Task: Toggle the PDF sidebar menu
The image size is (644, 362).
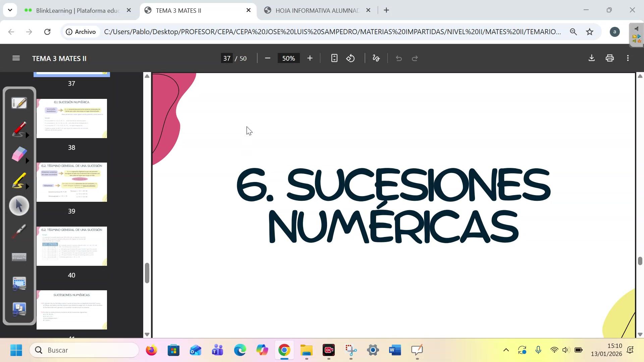Action: [x=16, y=58]
